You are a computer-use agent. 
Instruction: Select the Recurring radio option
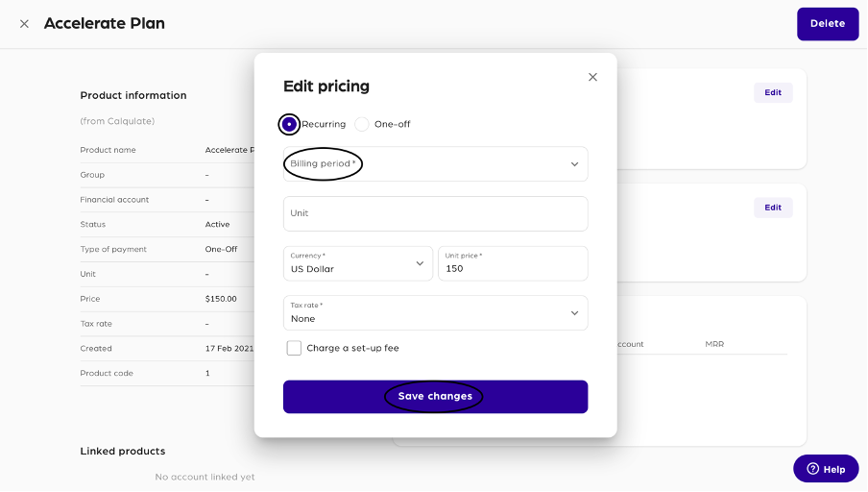[x=289, y=124]
